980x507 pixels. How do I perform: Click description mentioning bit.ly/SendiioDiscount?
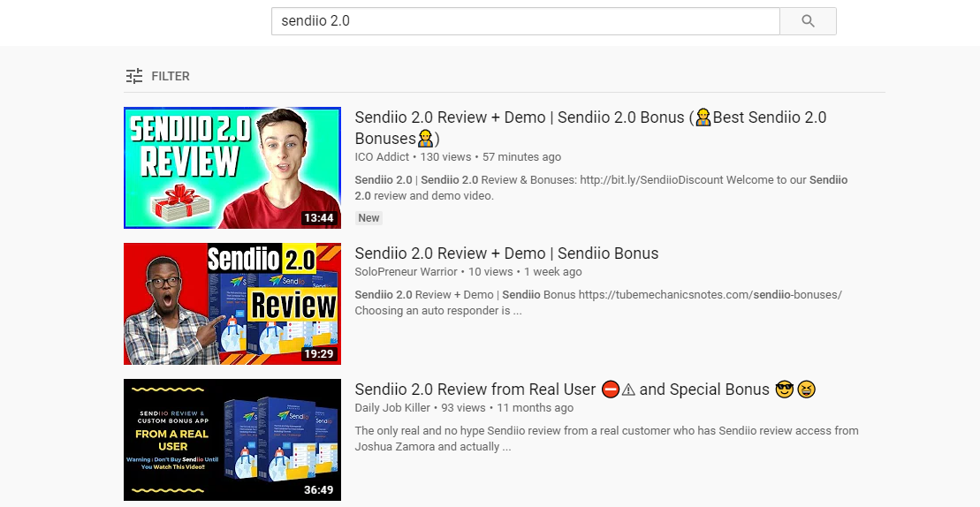coord(601,187)
